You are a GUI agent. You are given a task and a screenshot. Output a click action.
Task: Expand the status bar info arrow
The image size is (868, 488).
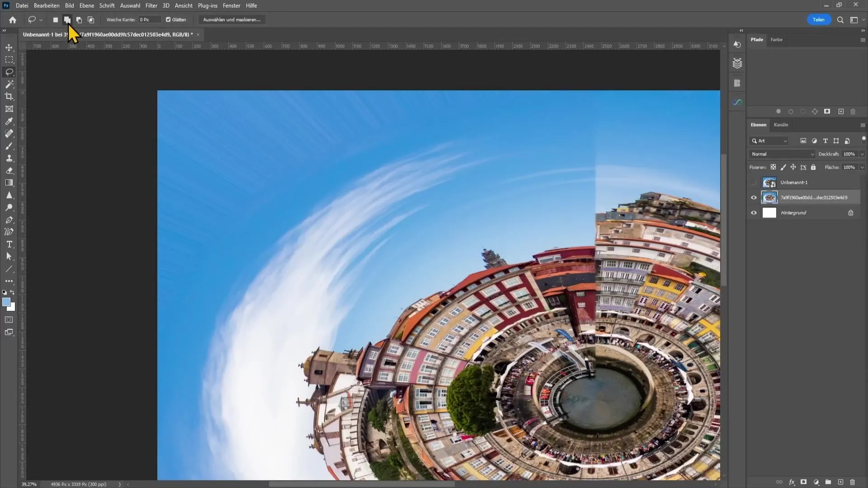click(x=120, y=484)
